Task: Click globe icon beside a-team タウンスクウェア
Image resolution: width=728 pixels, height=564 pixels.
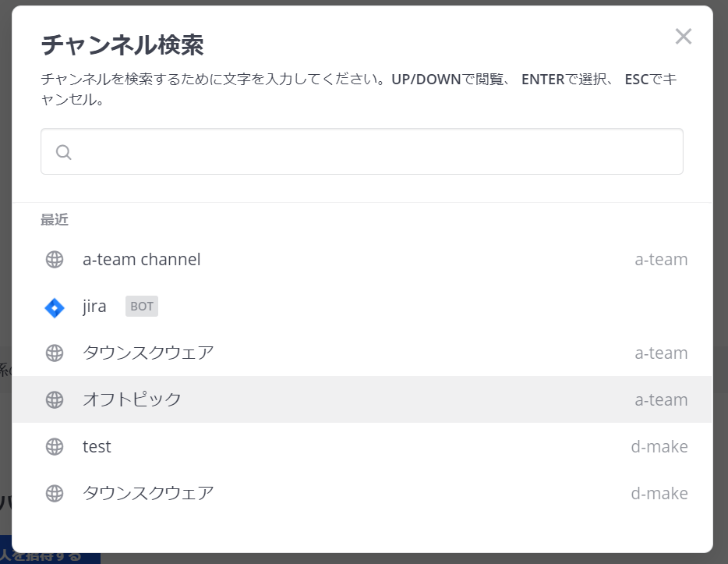Action: [x=55, y=353]
